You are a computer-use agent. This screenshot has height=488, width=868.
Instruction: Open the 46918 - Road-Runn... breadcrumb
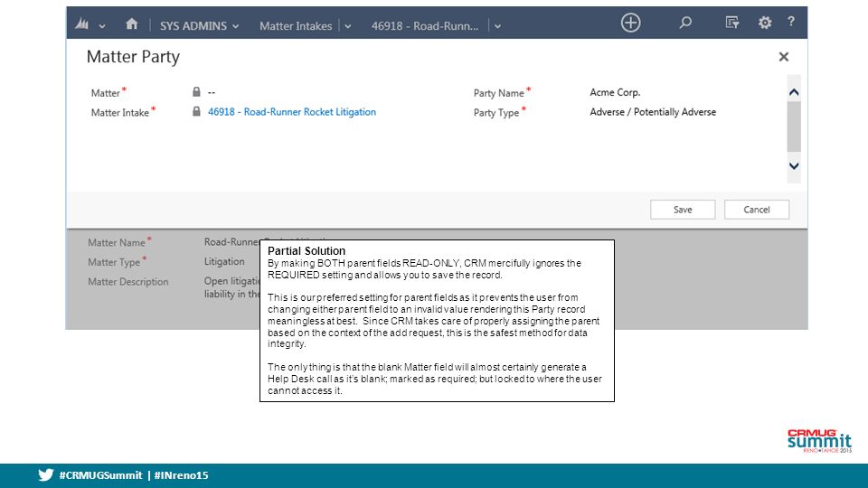[425, 26]
